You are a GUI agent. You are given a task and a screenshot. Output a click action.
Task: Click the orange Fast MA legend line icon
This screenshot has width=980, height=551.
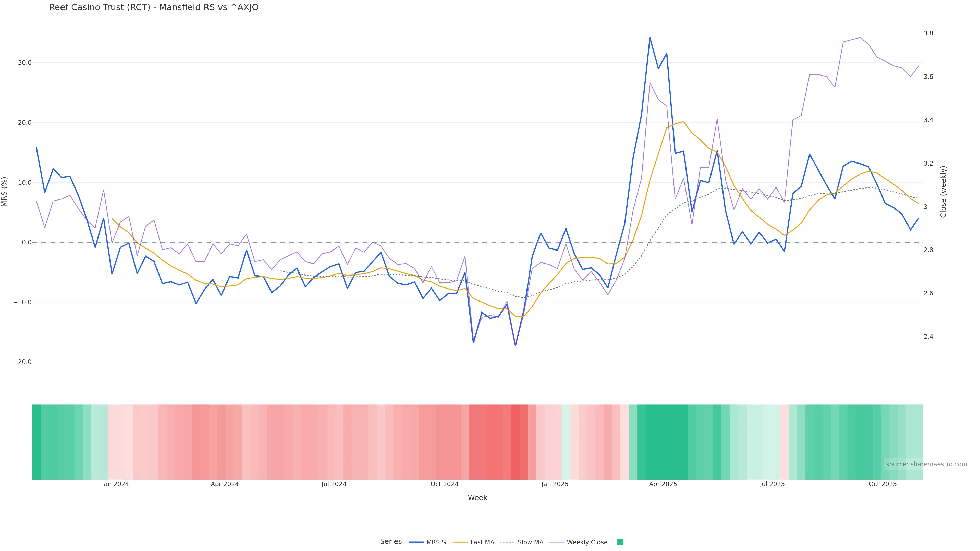pos(460,542)
